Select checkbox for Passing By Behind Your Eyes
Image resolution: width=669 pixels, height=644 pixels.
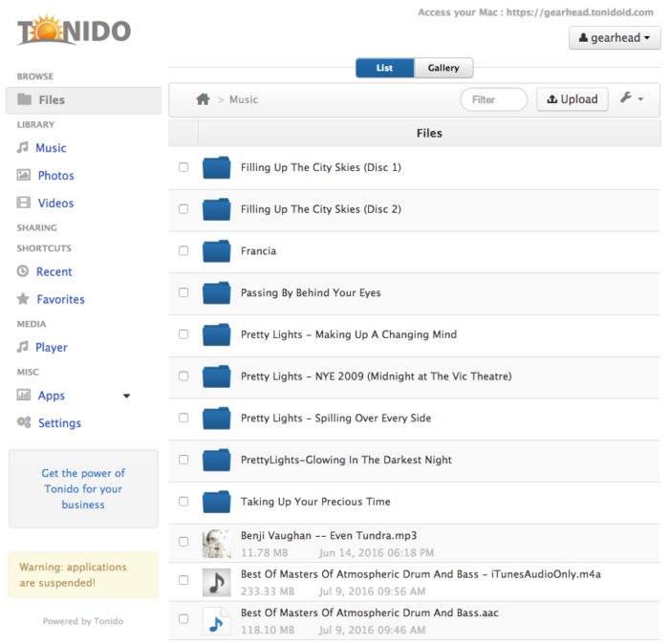pyautogui.click(x=183, y=293)
